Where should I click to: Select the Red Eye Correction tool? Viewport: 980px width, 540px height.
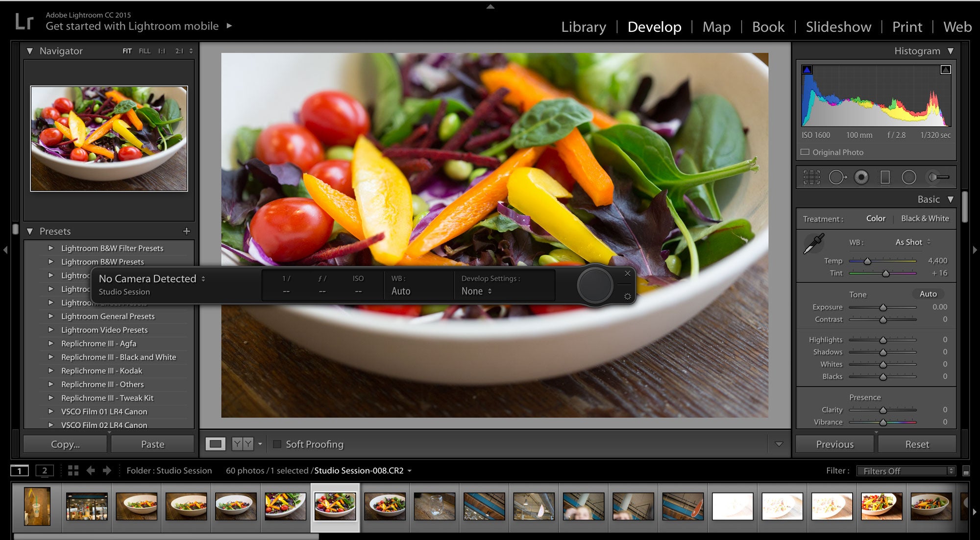coord(861,177)
